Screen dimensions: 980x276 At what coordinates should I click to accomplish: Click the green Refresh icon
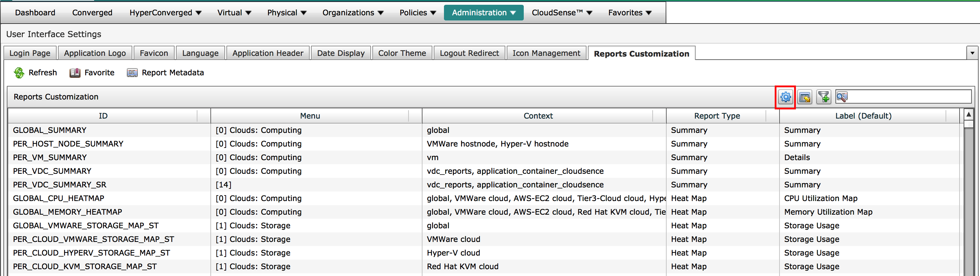click(19, 73)
